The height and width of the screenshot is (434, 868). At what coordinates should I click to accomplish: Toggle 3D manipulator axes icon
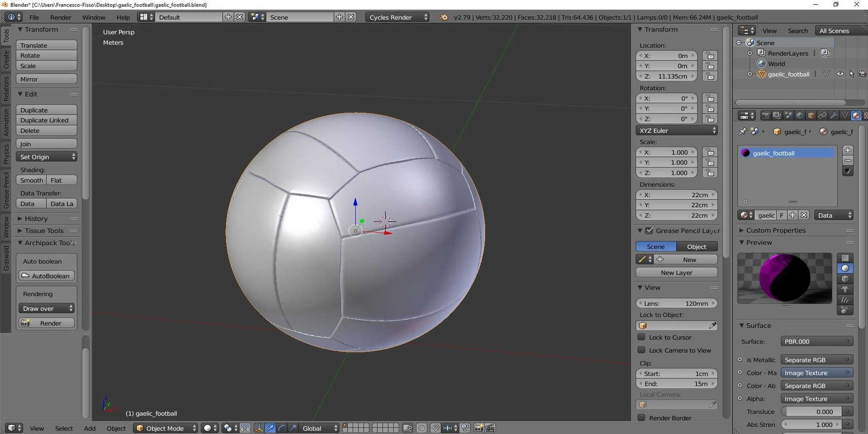[x=259, y=428]
